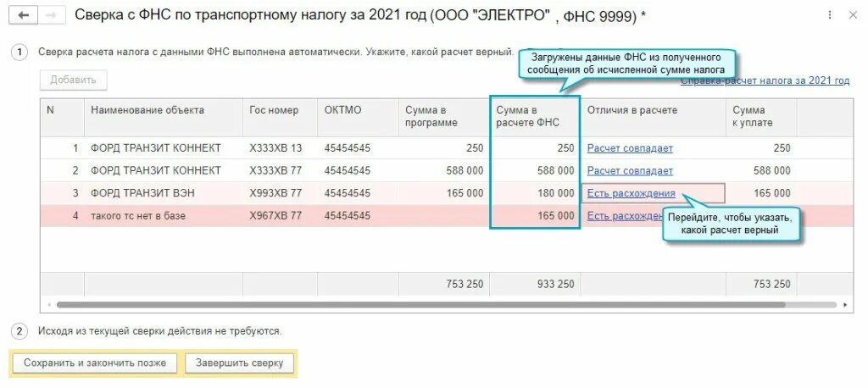This screenshot has height=388, width=868.
Task: Click the 753 250 program total
Action: pos(444,284)
